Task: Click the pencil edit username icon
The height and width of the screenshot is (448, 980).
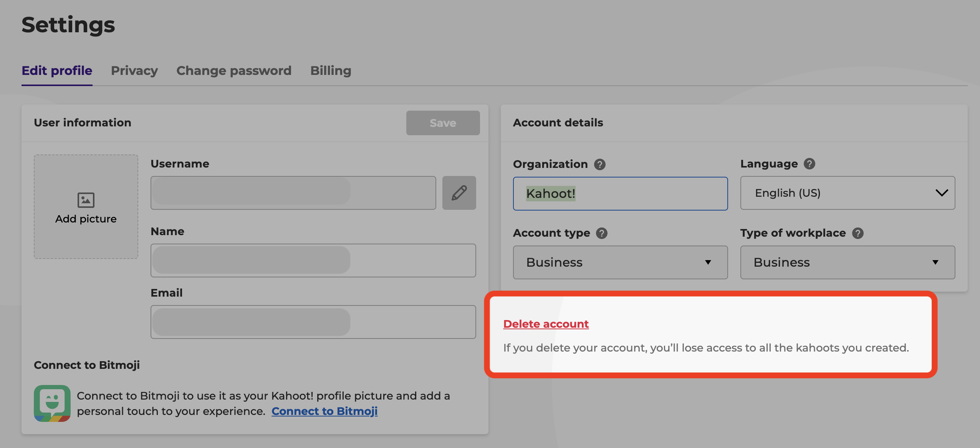Action: pyautogui.click(x=460, y=193)
